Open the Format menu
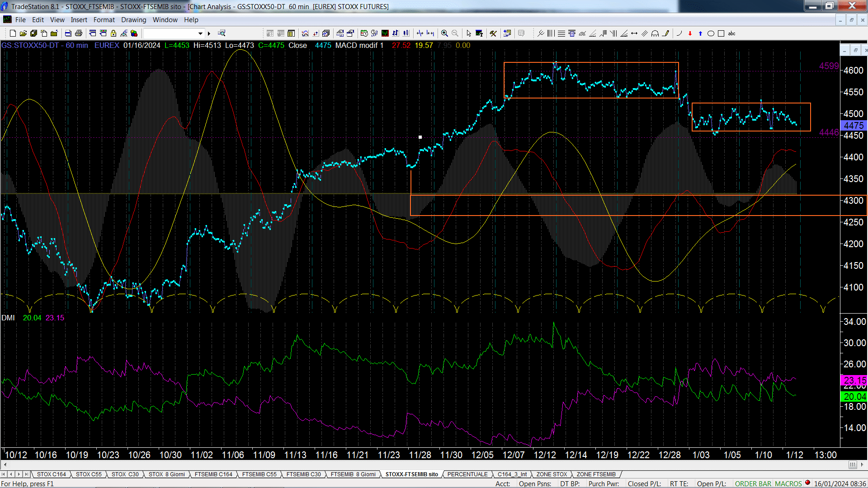 point(104,20)
